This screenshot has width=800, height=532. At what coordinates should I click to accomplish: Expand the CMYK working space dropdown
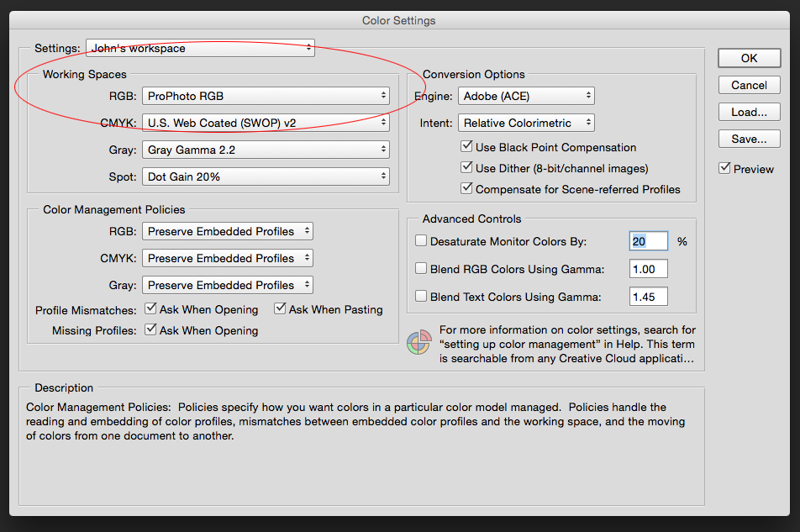pos(266,123)
